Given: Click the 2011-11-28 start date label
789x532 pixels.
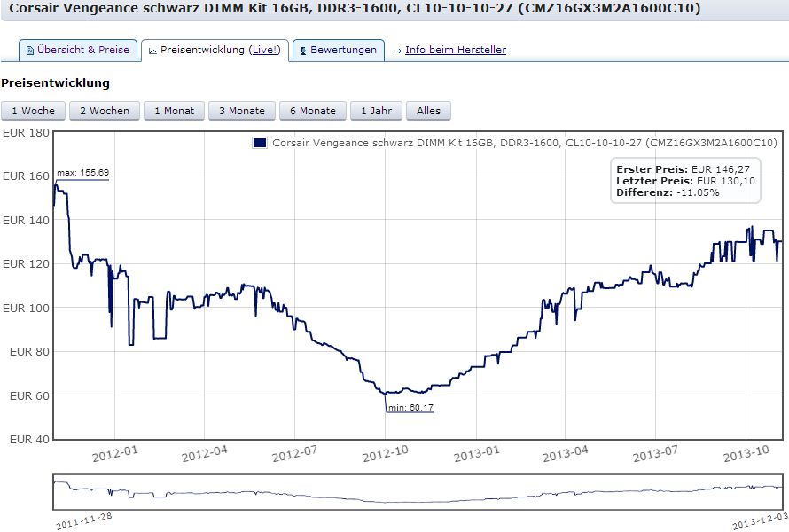Looking at the screenshot, I should [x=83, y=521].
